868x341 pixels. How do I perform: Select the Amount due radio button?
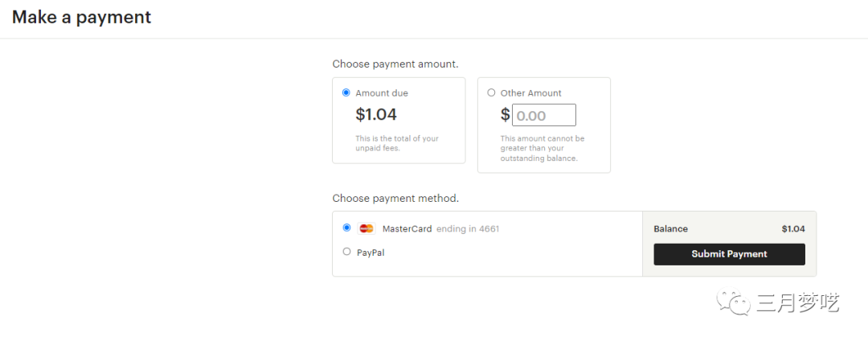[x=346, y=92]
